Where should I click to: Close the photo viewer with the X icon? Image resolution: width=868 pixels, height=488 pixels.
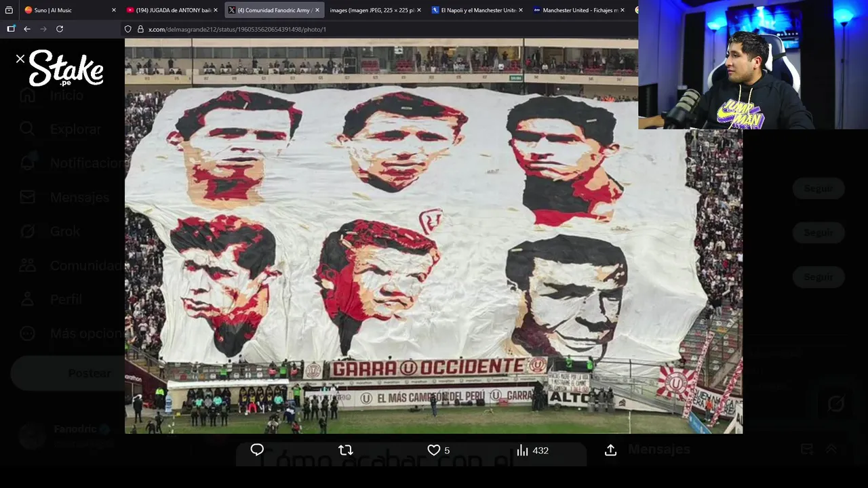(x=20, y=59)
